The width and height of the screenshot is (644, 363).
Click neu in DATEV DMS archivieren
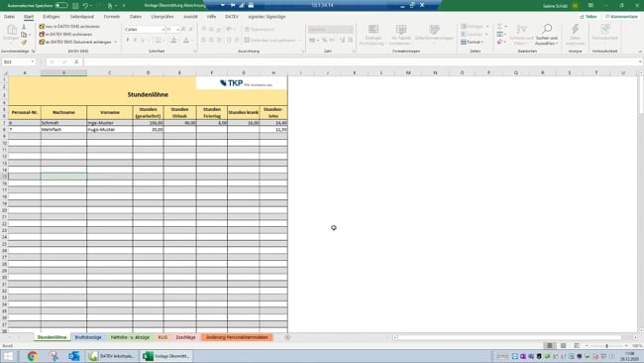point(69,27)
